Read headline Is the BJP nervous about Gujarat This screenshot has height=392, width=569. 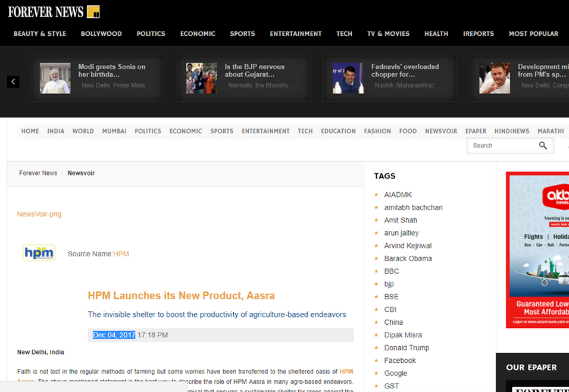click(255, 70)
